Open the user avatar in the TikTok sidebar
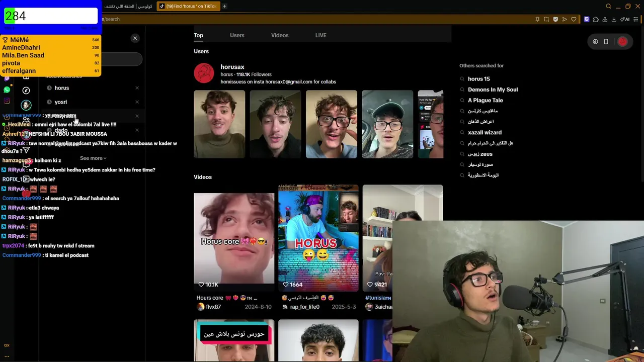 [26, 105]
